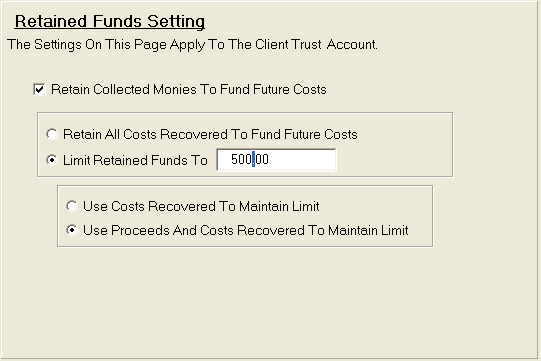This screenshot has height=361, width=541.
Task: Click the cents digits 00 in limit field
Action: [262, 159]
